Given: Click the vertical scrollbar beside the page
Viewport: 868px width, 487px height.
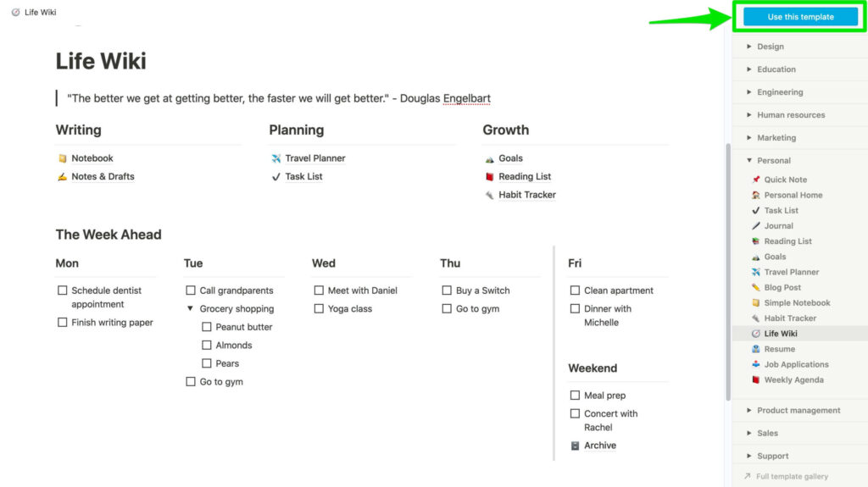Looking at the screenshot, I should pyautogui.click(x=728, y=271).
